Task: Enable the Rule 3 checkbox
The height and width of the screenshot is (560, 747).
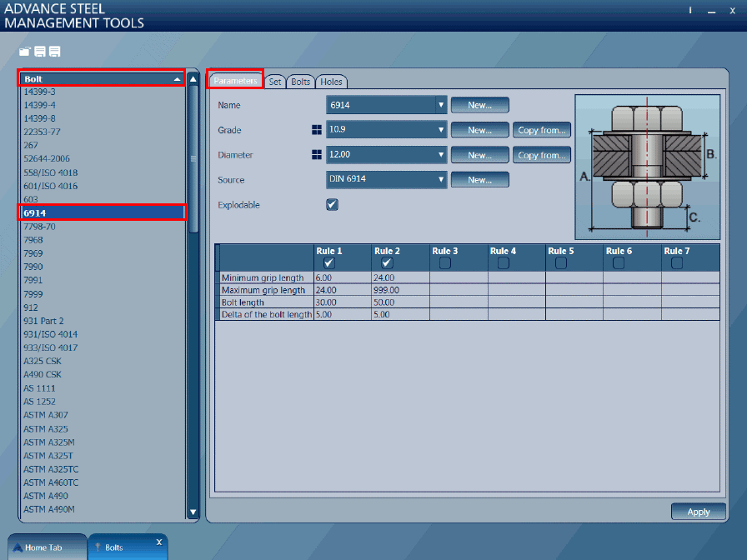Action: [445, 262]
